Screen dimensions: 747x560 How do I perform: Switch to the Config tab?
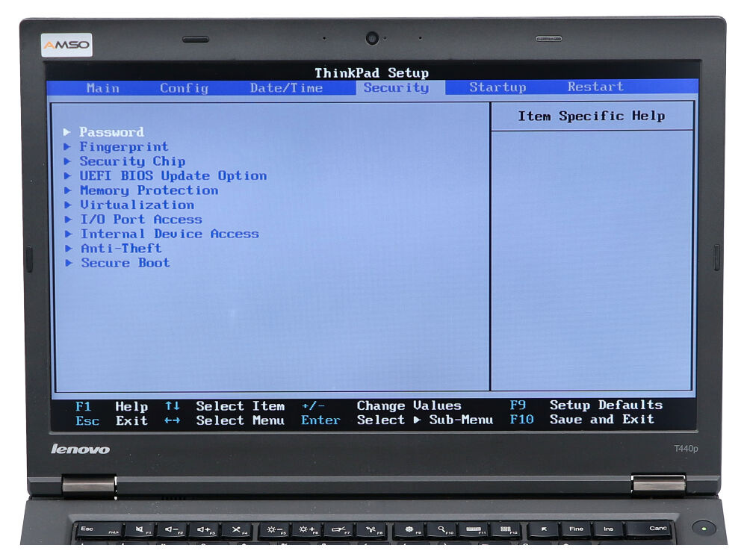[184, 88]
